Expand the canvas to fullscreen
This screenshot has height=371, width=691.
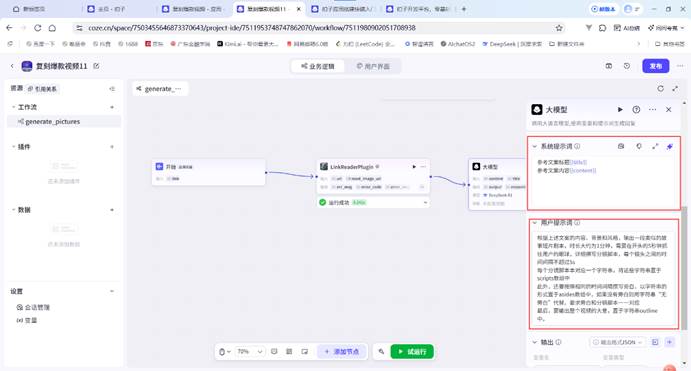pos(675,89)
